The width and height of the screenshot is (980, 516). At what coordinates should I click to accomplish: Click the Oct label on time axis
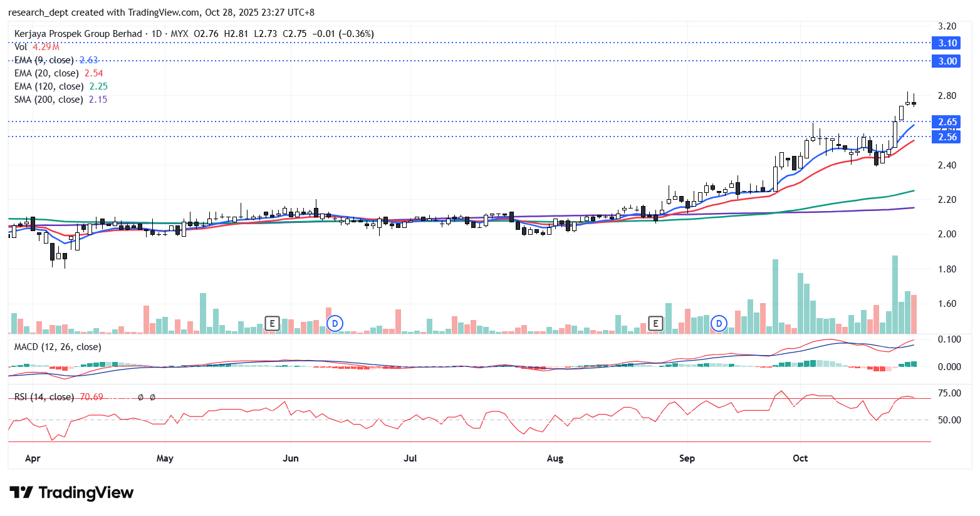tap(800, 458)
